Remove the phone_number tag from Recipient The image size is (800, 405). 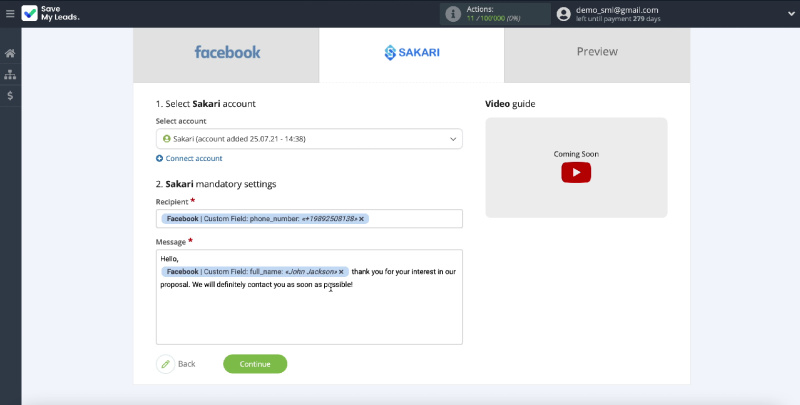(x=362, y=219)
